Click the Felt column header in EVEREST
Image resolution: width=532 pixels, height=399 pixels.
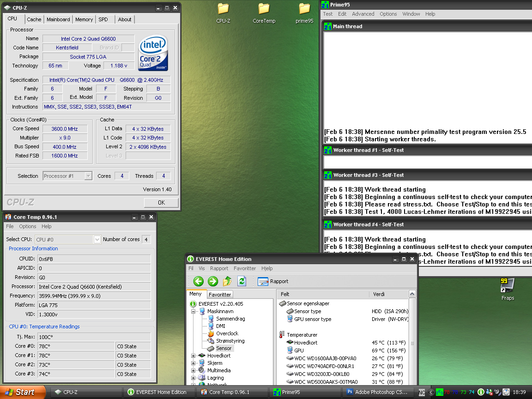[323, 294]
